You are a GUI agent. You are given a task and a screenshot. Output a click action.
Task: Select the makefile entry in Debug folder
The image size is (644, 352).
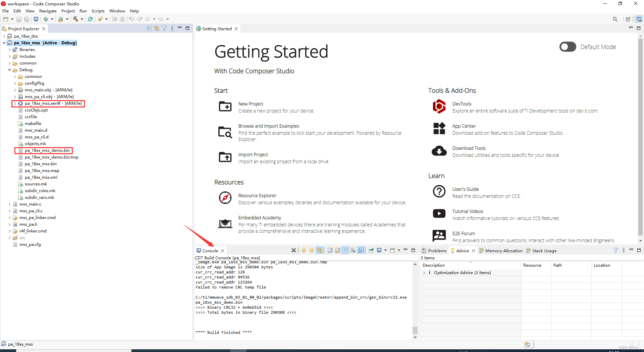(x=33, y=124)
